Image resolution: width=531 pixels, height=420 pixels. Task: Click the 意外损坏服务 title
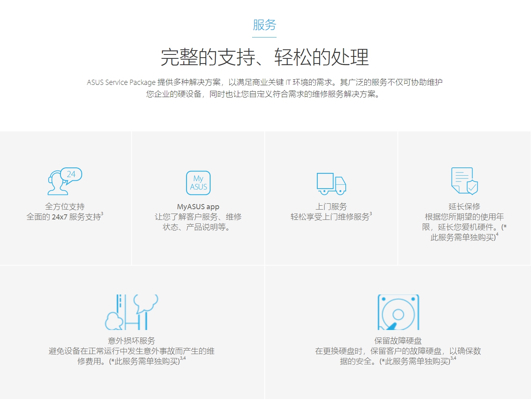pyautogui.click(x=132, y=341)
